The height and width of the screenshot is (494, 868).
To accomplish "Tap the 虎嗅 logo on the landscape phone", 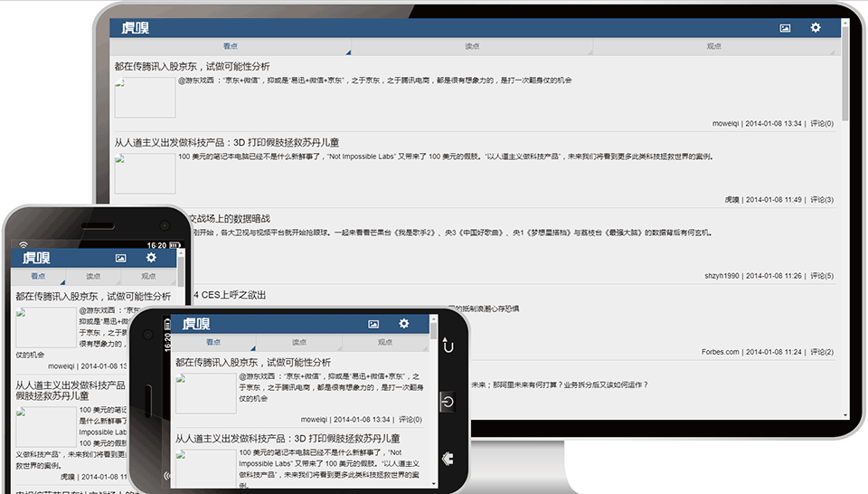I will [x=196, y=324].
